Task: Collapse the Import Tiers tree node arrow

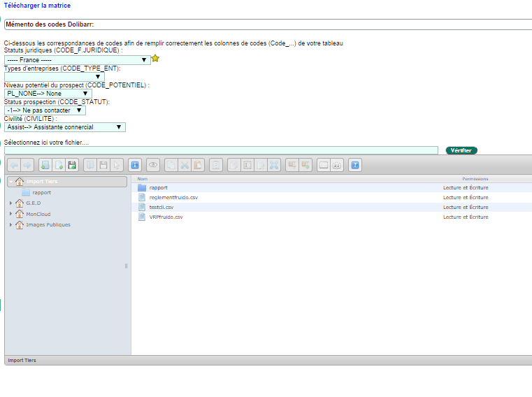Action: click(x=11, y=182)
